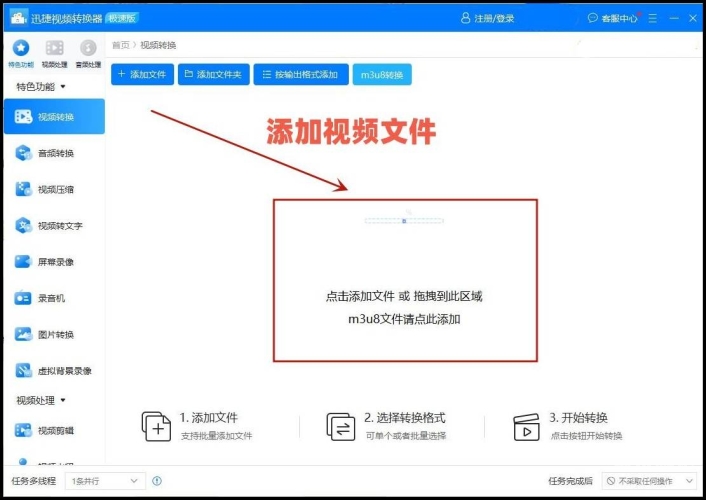The width and height of the screenshot is (706, 500).
Task: Open the 不采取任何操作 dropdown
Action: tap(649, 481)
